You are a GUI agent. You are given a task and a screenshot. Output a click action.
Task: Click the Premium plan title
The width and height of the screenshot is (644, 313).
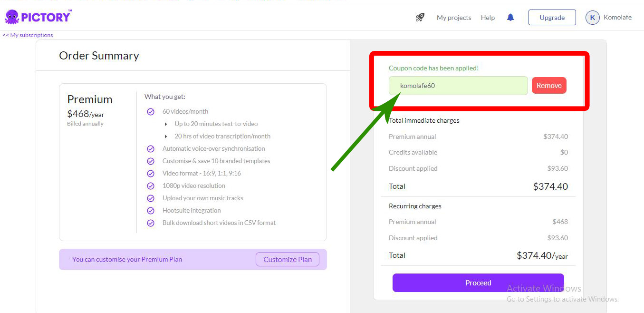click(x=90, y=99)
